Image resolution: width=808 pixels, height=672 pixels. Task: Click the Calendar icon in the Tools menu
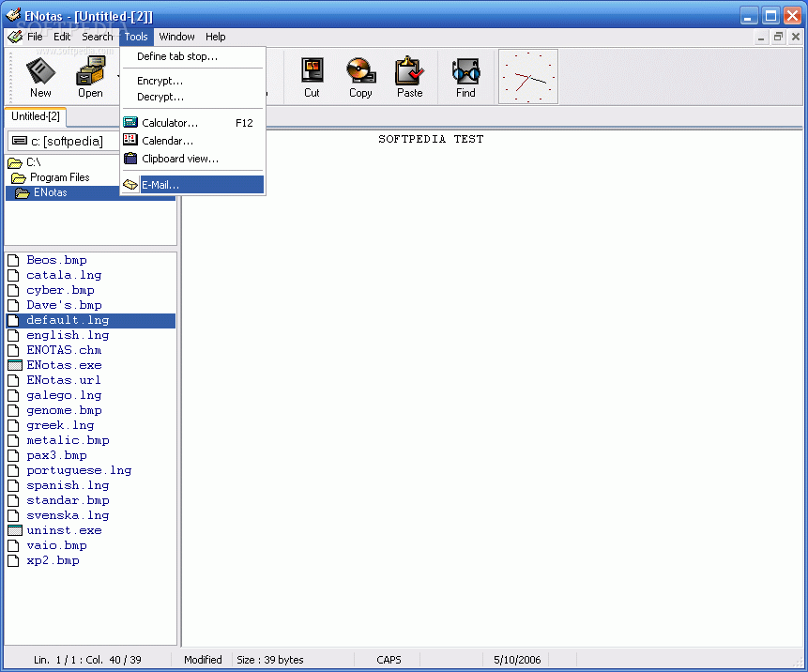130,140
